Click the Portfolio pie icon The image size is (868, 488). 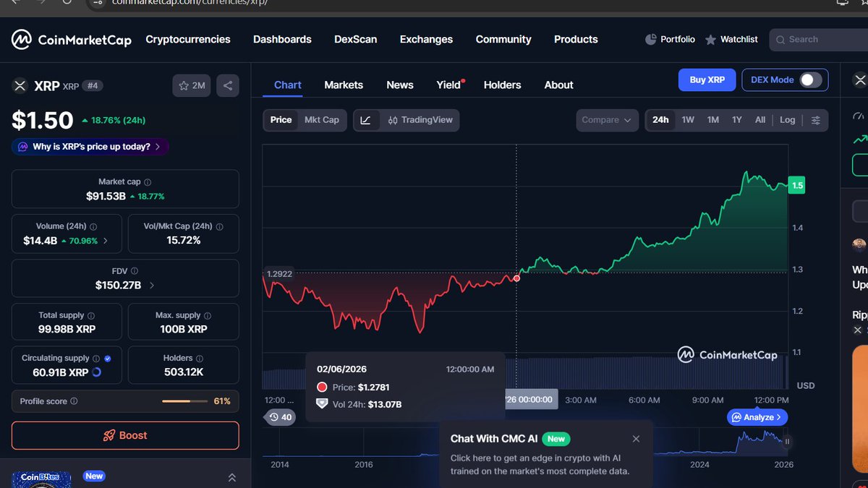click(x=651, y=40)
